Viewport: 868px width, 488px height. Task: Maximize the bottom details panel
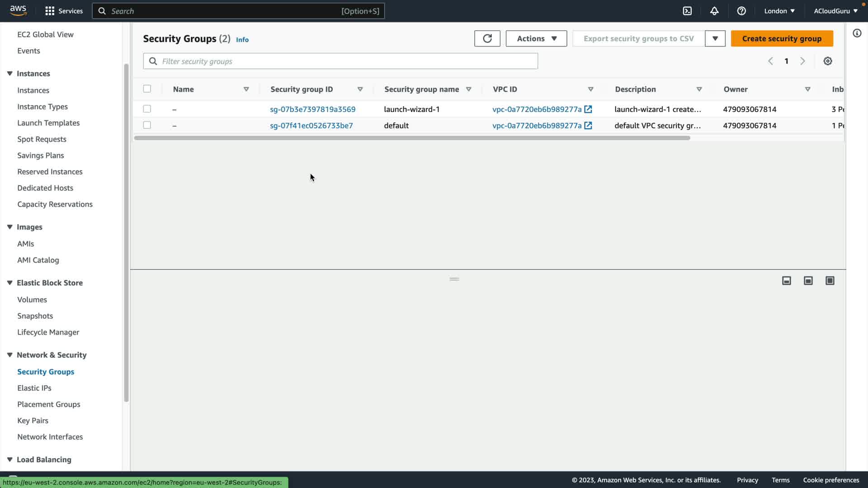coord(830,281)
